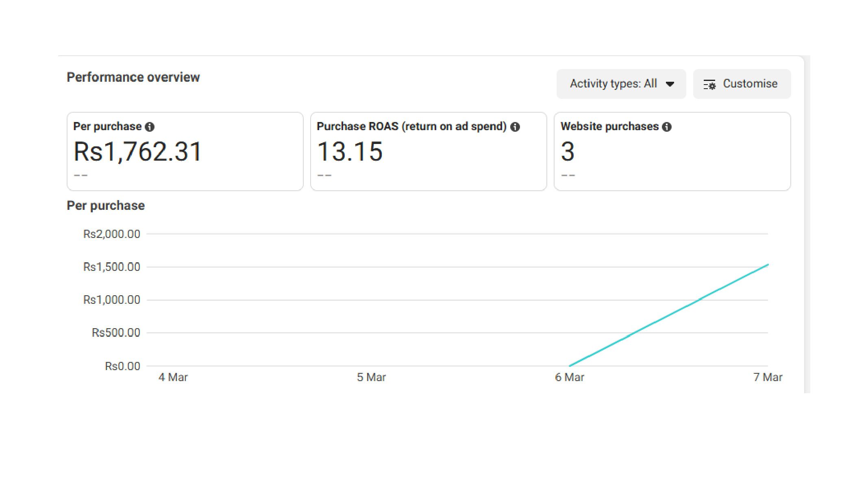Click the 7 Mar axis label

pyautogui.click(x=767, y=377)
